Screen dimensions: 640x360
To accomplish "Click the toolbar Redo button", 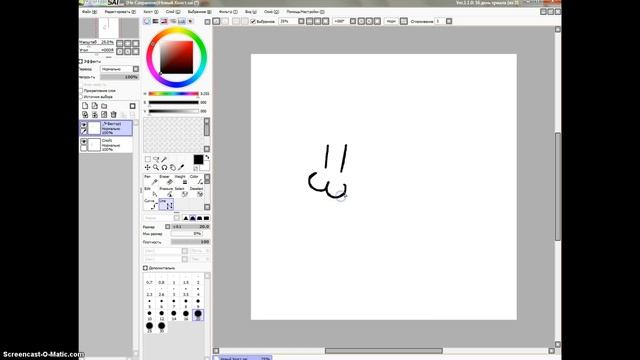I will [225, 21].
